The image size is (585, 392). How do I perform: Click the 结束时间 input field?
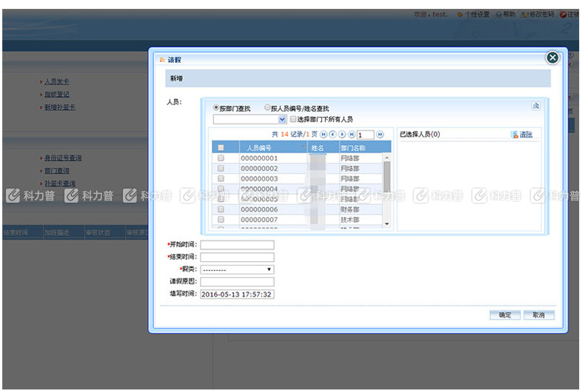[237, 257]
